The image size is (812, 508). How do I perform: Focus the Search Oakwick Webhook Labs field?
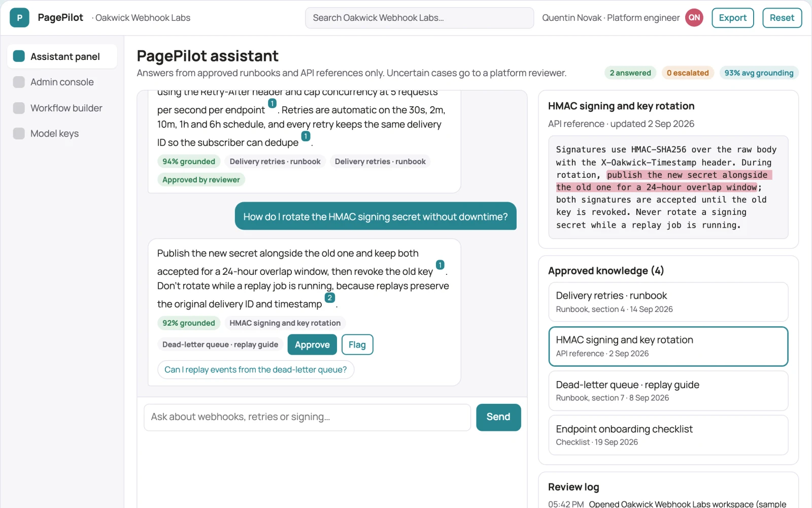pos(419,18)
